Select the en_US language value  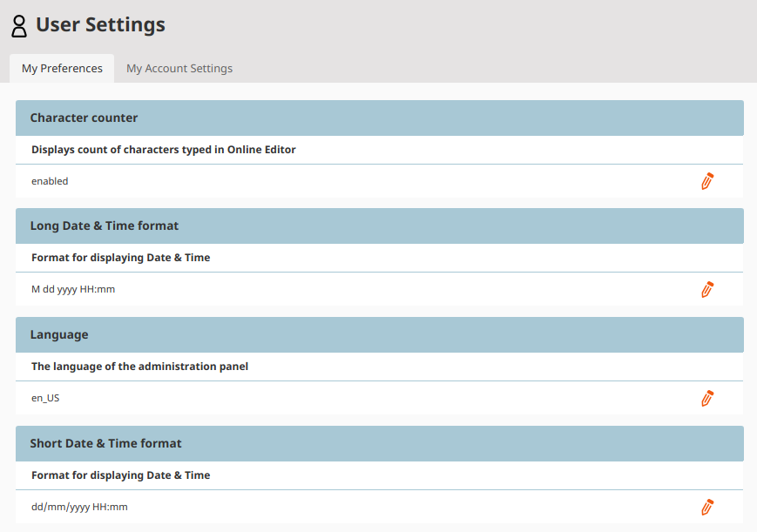pos(44,398)
